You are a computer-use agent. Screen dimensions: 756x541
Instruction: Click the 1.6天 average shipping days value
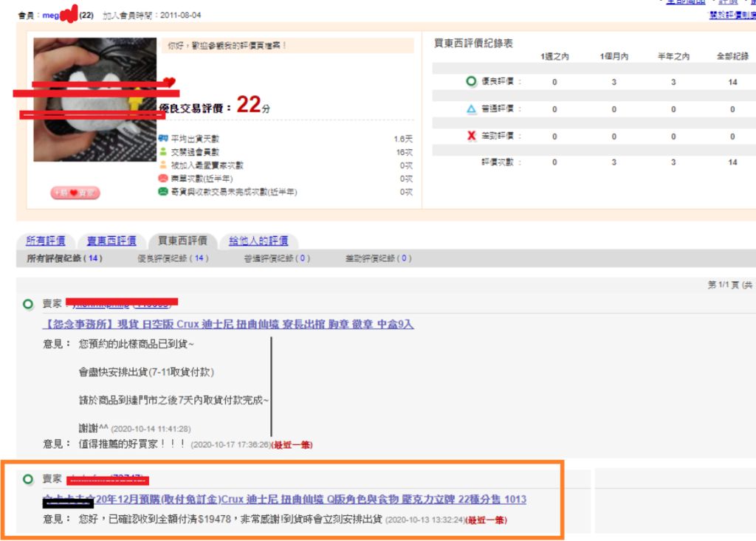pos(403,139)
